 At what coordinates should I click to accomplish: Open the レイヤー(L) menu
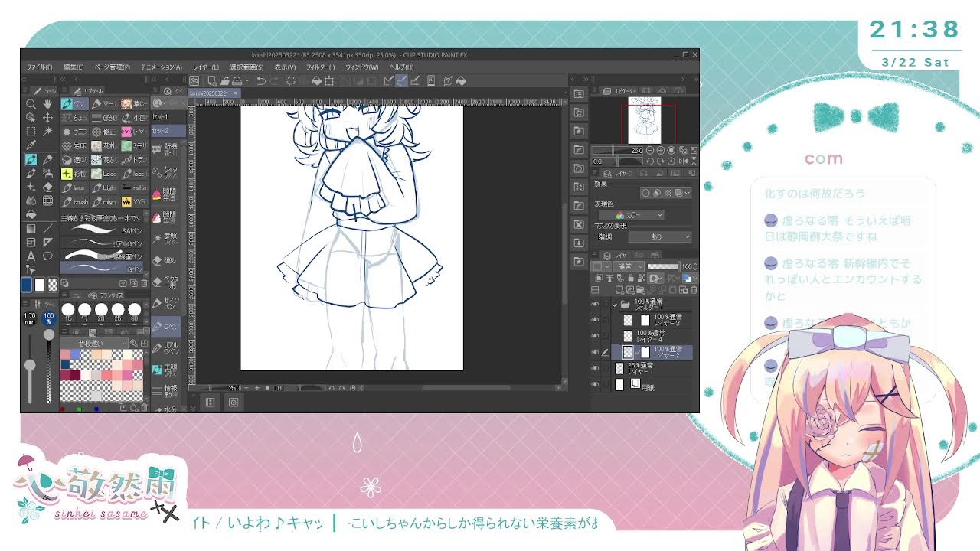click(205, 67)
